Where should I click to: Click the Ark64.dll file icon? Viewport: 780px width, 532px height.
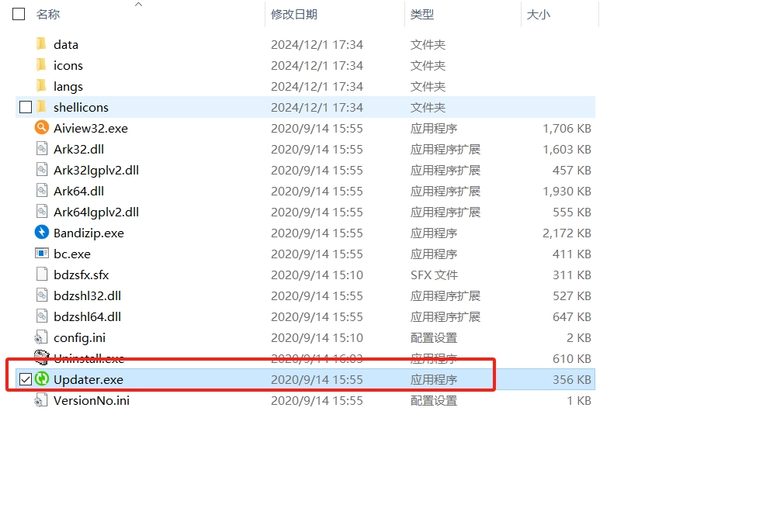tap(42, 191)
